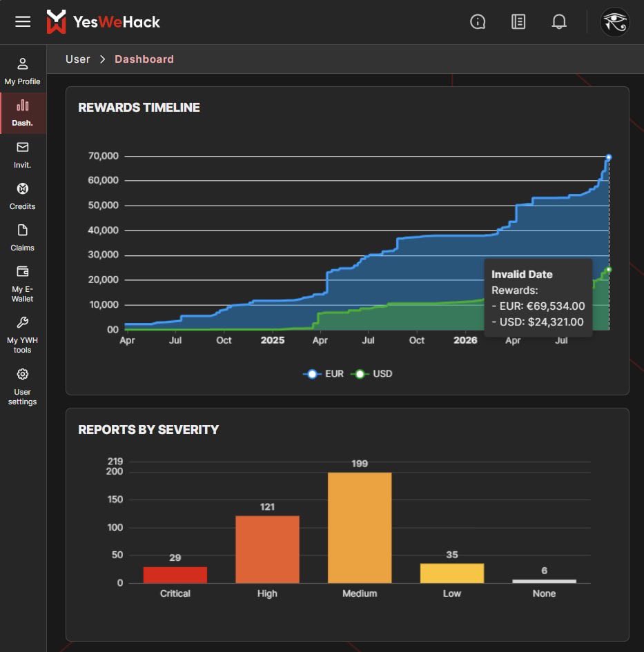
Task: Open the hamburger menu
Action: (23, 21)
